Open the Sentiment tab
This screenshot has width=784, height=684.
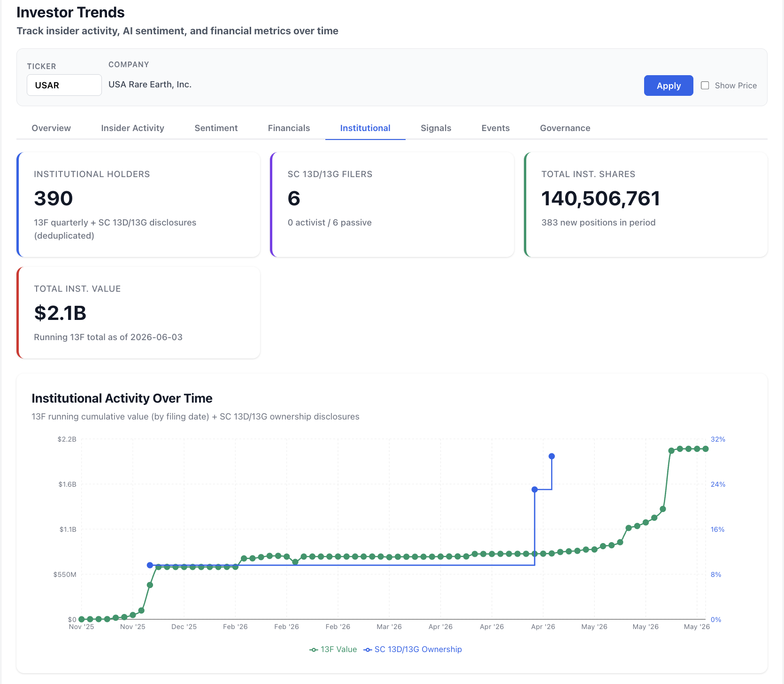point(216,128)
